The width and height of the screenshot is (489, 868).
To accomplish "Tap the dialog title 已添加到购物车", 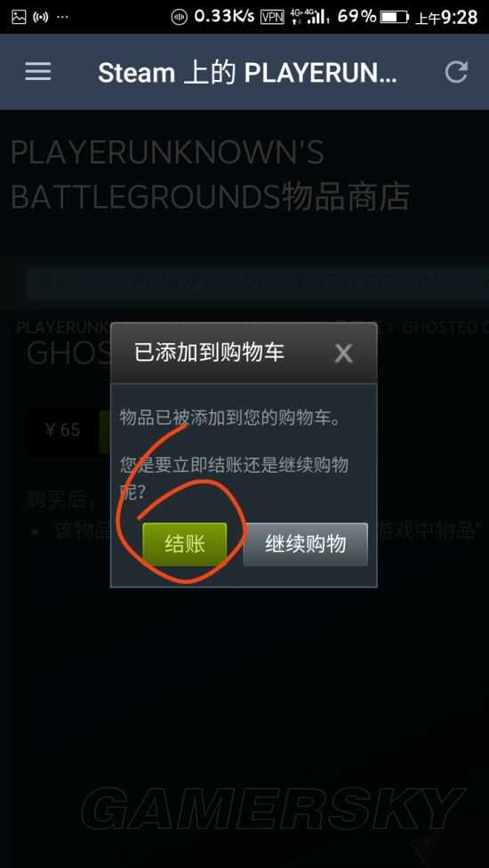I will [x=209, y=353].
